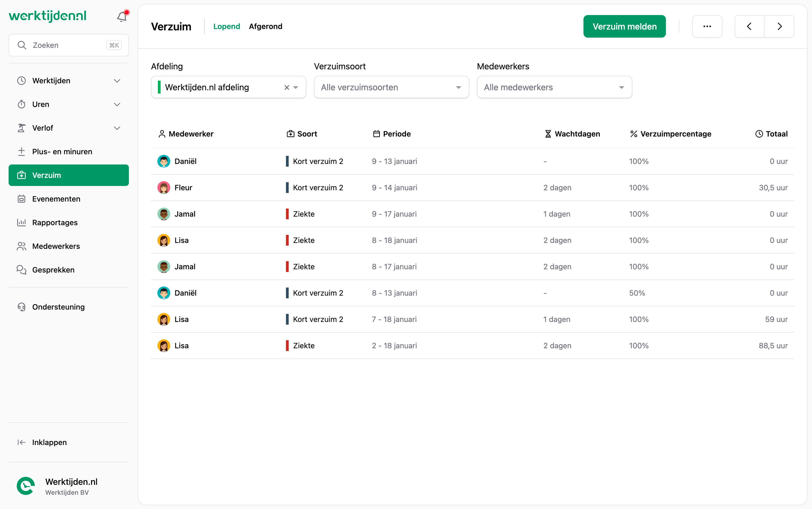Click the Verzuim first-aid icon in sidebar
Viewport: 812px width, 509px height.
[x=21, y=175]
